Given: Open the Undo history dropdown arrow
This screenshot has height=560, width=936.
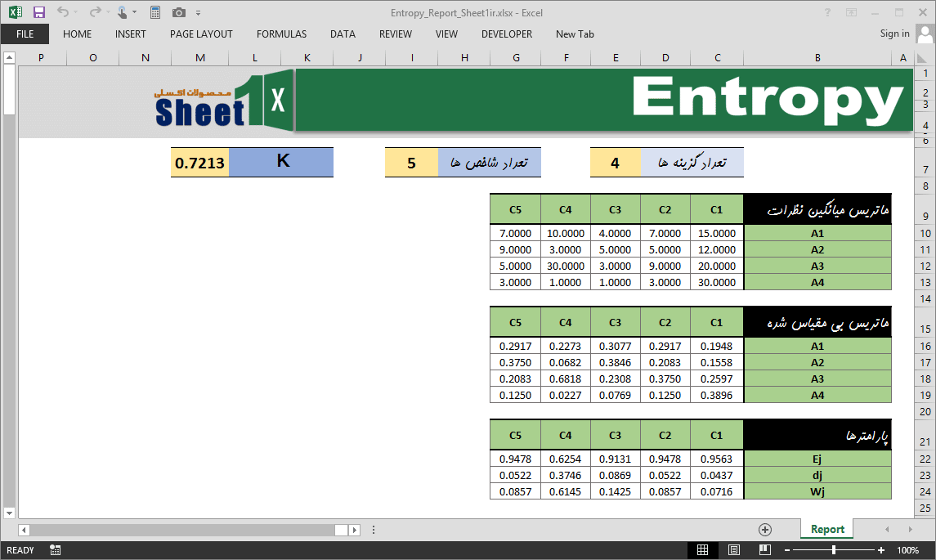Looking at the screenshot, I should (x=75, y=13).
